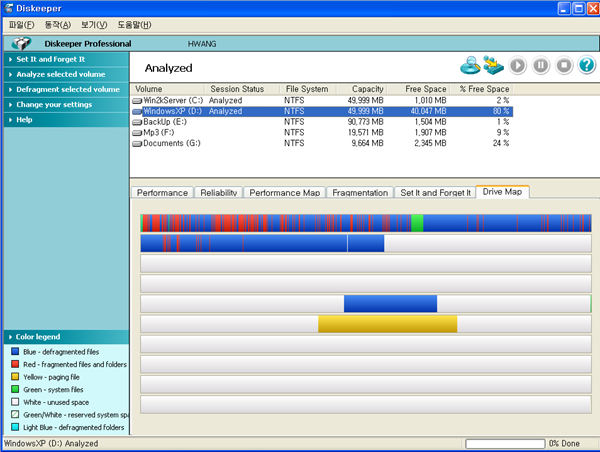Sort by the Free Space column header
Viewport: 600px width, 452px height.
[418, 89]
